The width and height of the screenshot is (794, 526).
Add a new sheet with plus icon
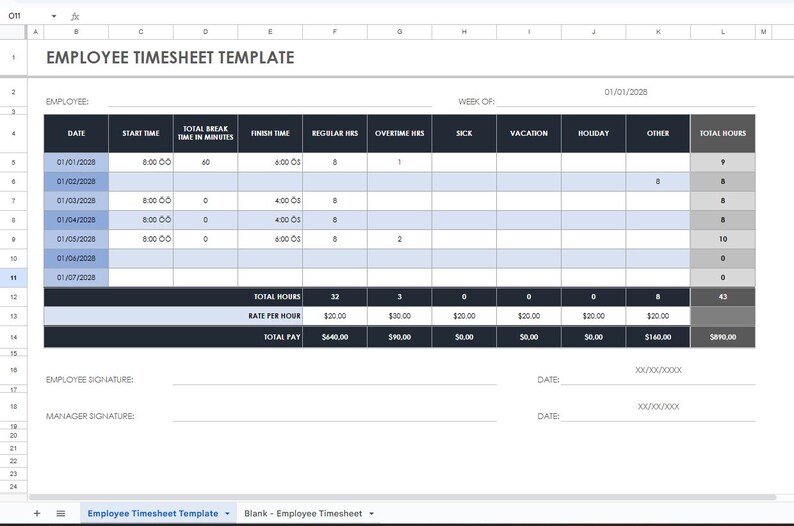coord(36,513)
